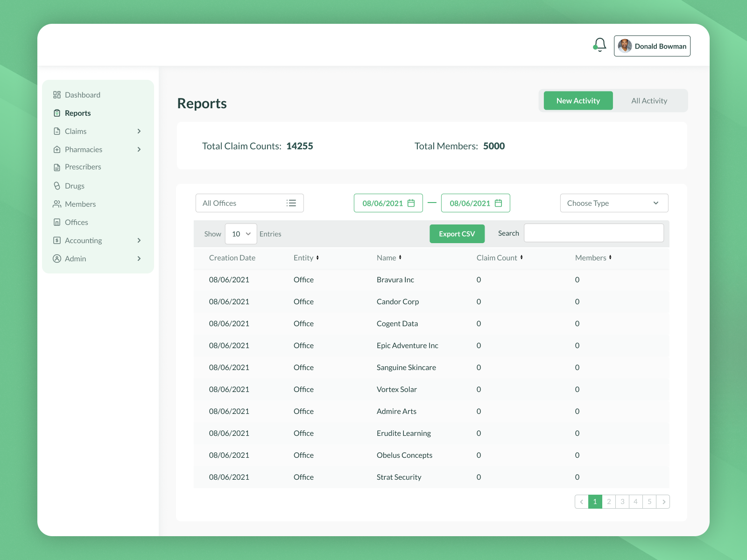Sort table by Claim Count column
This screenshot has width=747, height=560.
[x=521, y=258]
